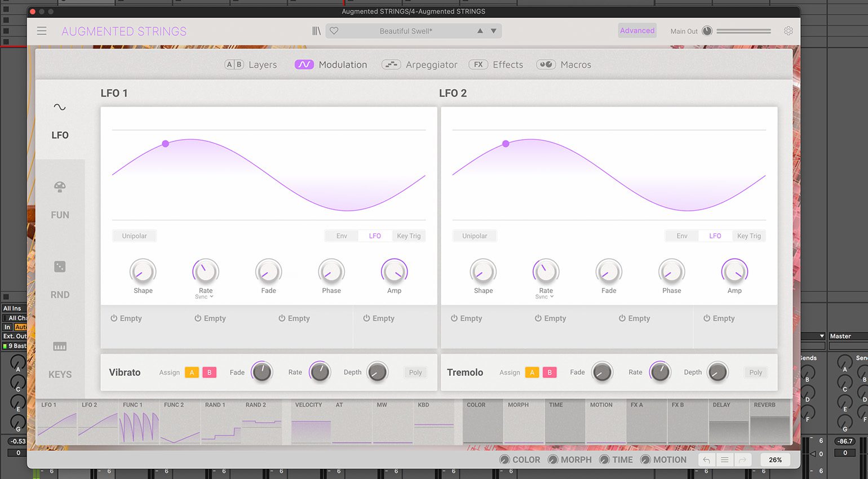Open first Empty slot under LFO 1
868x479 pixels.
point(126,318)
